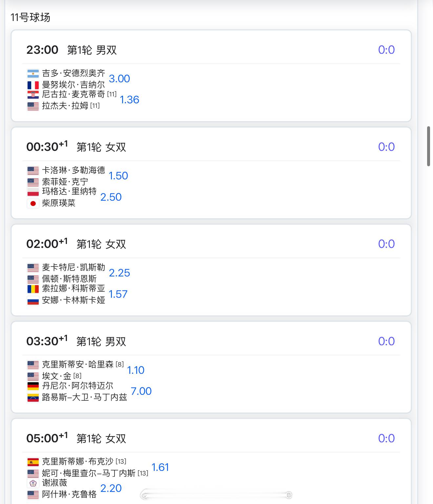Screen dimensions: 433x504
Task: Choose the 1.50 odds for 多勒海德 pair
Action: 118,176
